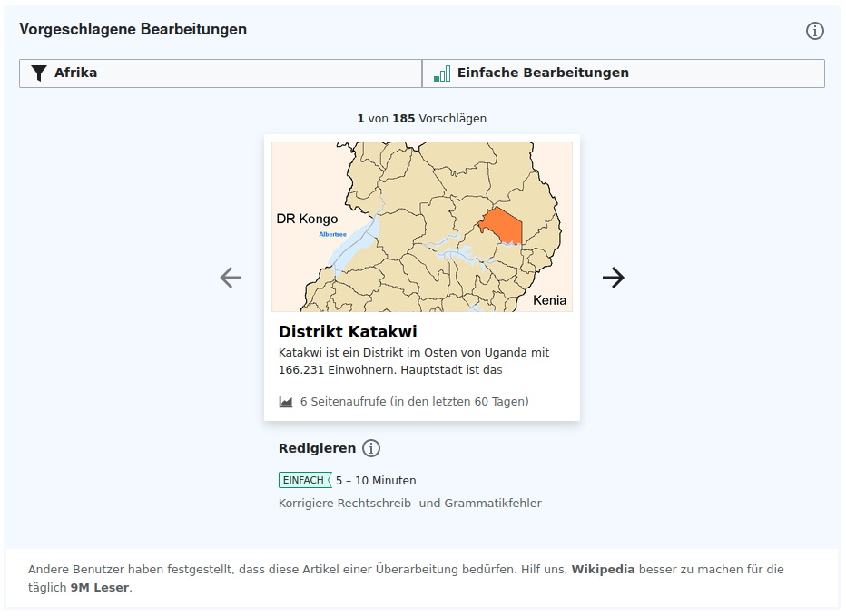846x616 pixels.
Task: Open the info icon beside Vorgeschlagene Bearbeitungen
Action: [815, 31]
